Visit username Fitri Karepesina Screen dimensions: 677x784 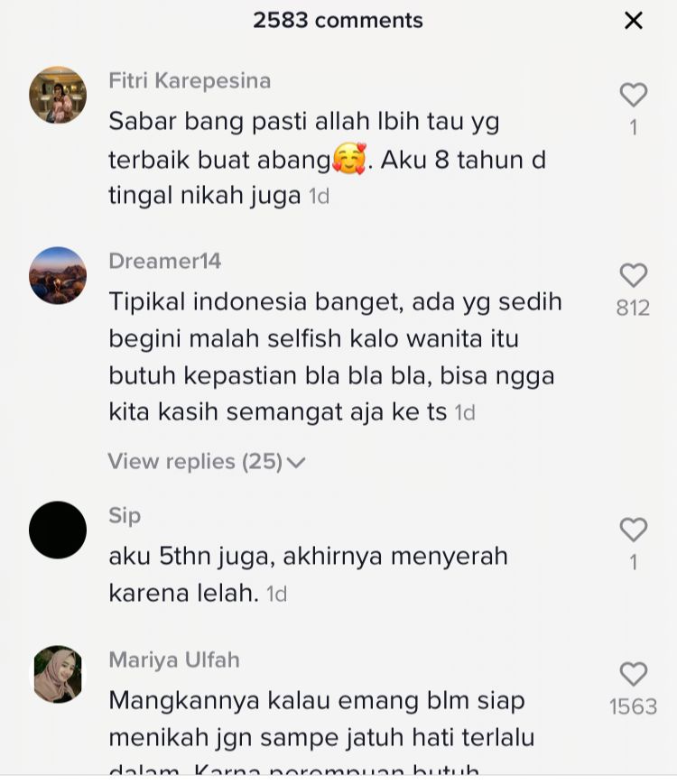(190, 80)
